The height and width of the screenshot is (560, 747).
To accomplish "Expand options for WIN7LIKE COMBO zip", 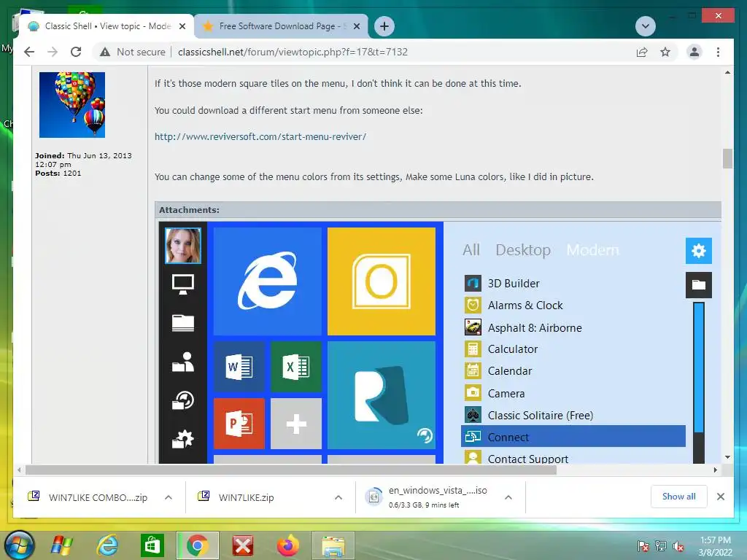I will pyautogui.click(x=169, y=497).
